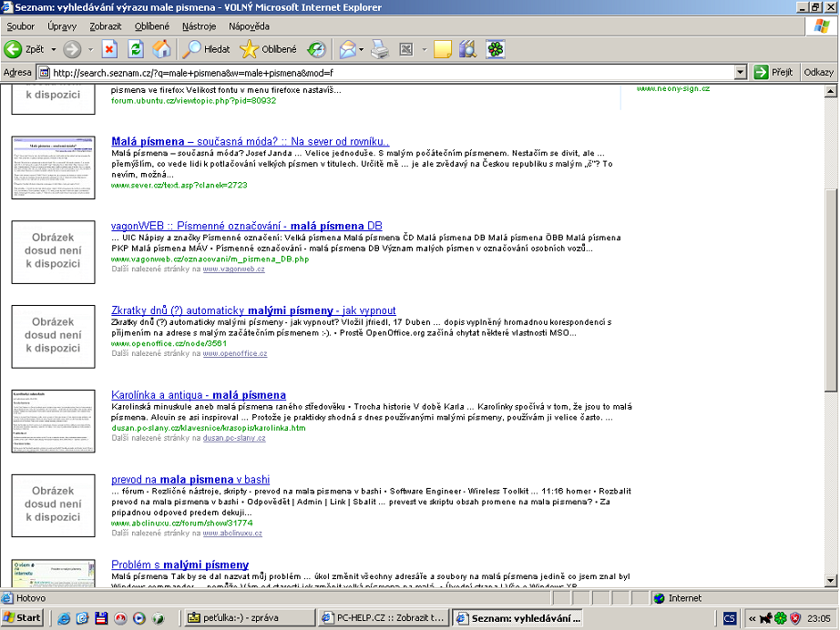Click the Stop loading toolbar icon
This screenshot has width=840, height=630.
[x=109, y=49]
